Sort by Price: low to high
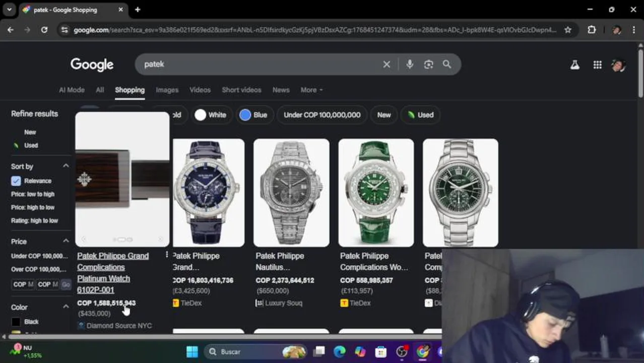This screenshot has height=363, width=644. click(x=33, y=194)
